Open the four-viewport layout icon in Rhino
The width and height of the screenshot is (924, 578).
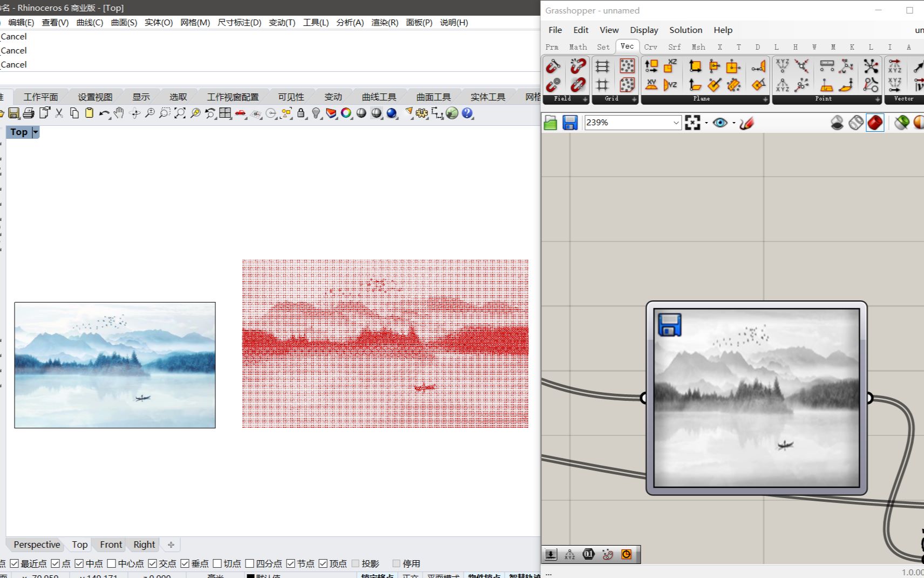click(225, 113)
